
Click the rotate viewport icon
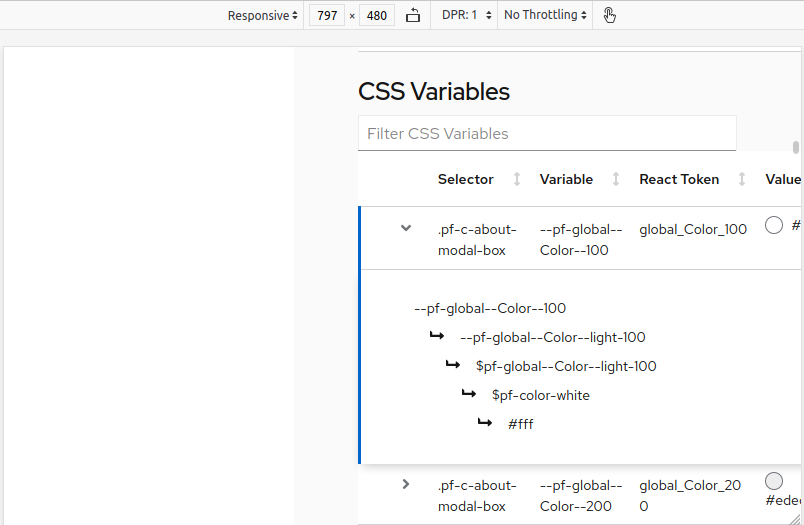tap(413, 15)
